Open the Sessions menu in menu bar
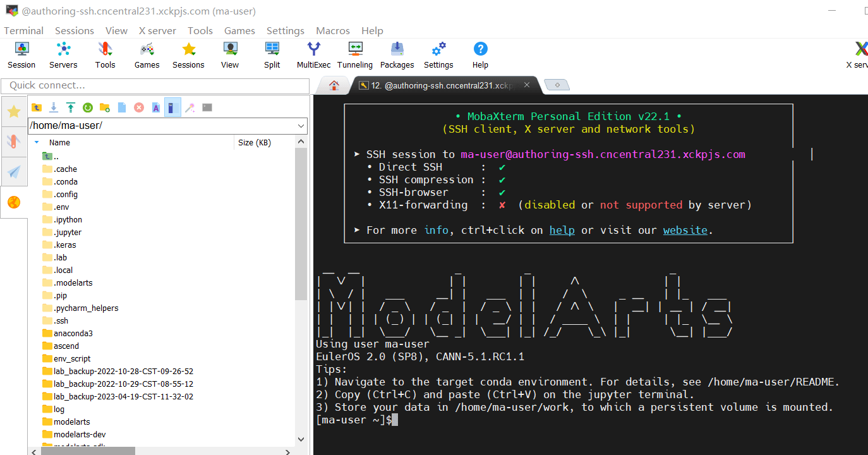This screenshot has height=455, width=868. (x=75, y=30)
